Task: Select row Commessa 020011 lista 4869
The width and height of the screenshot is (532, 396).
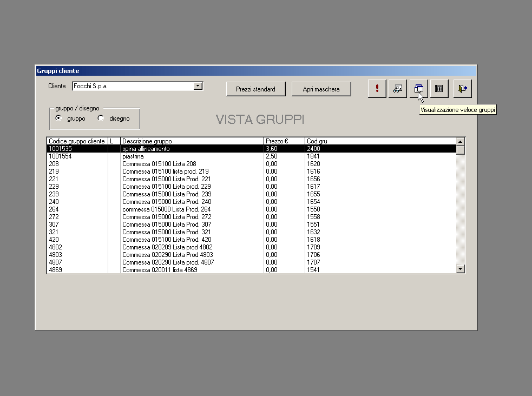Action: 252,270
